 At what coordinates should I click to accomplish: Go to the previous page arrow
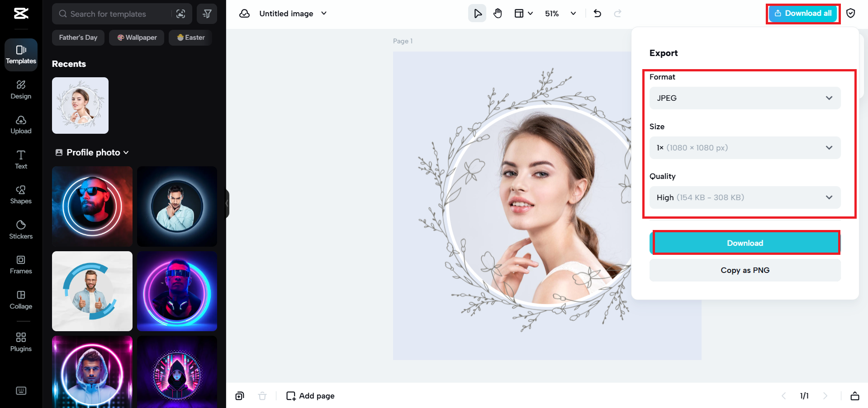click(x=783, y=396)
